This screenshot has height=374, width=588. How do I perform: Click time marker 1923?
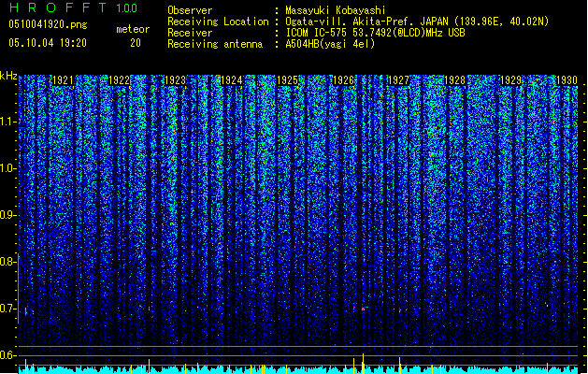click(175, 80)
